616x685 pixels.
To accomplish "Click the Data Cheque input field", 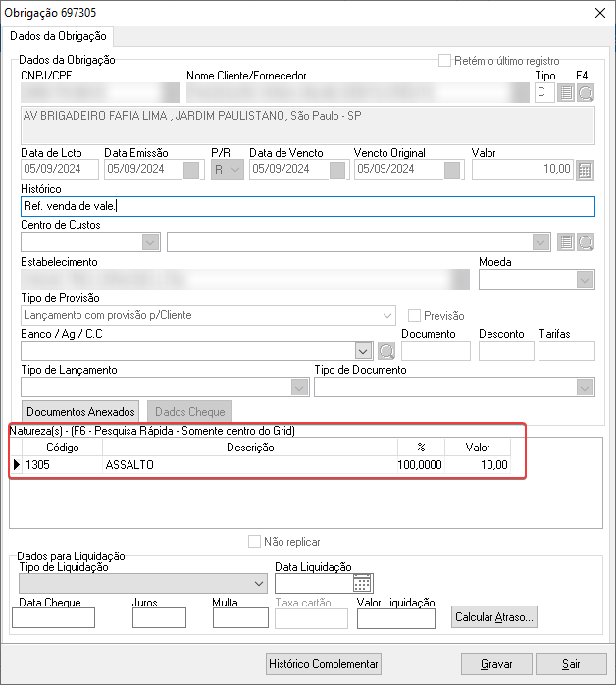I will coord(53,618).
